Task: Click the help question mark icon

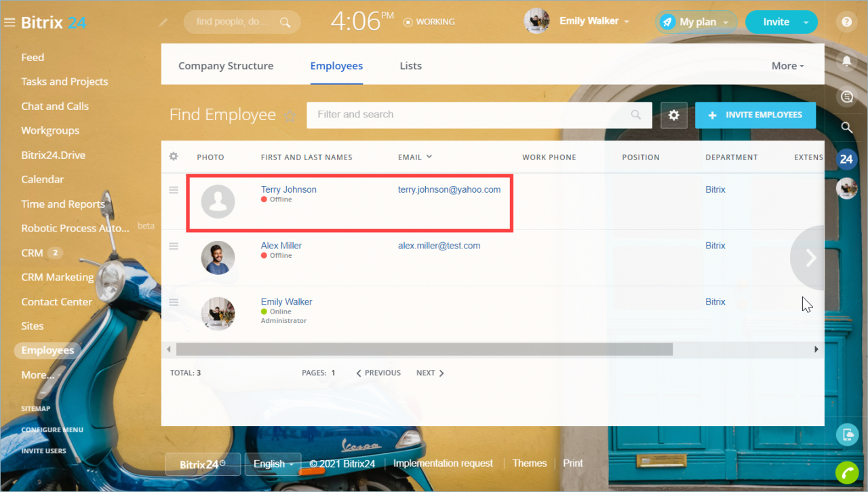Action: coord(846,22)
